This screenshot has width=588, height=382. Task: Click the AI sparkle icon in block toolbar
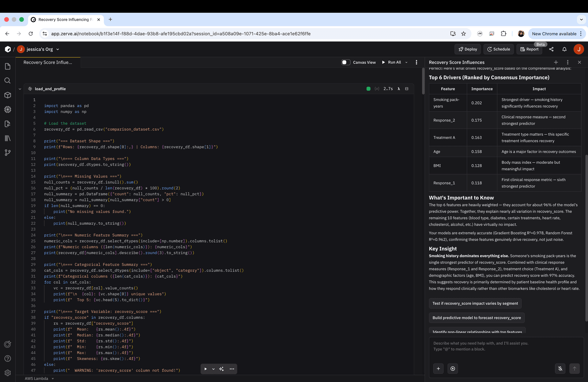click(x=221, y=369)
